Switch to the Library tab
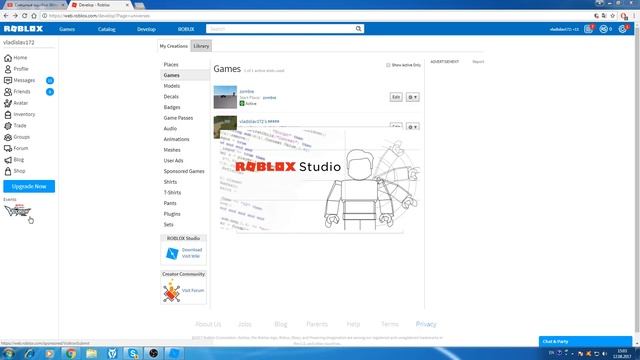The height and width of the screenshot is (360, 640). coord(201,46)
